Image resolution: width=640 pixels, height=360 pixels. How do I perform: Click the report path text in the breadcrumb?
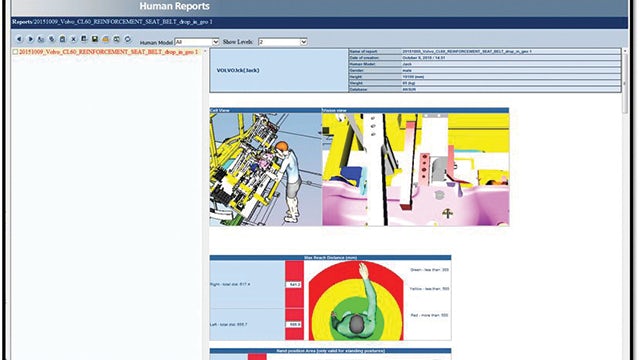[x=123, y=22]
